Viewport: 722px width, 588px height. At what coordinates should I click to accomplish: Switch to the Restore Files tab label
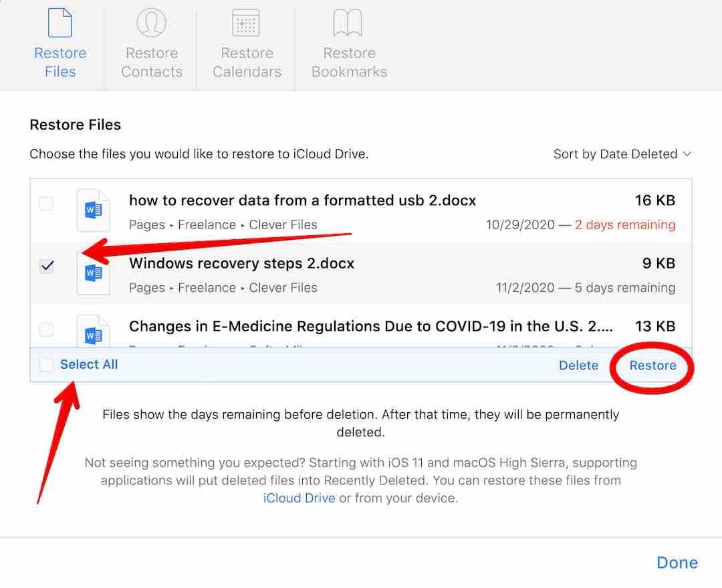(60, 62)
